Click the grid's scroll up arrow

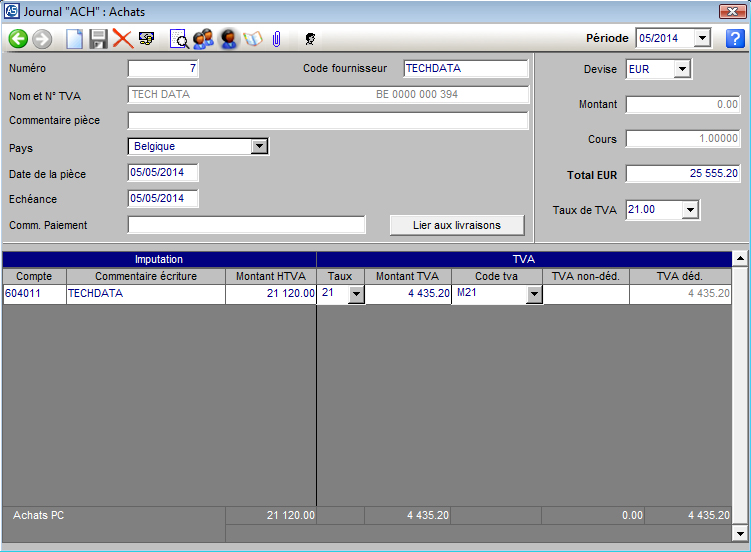tap(740, 259)
